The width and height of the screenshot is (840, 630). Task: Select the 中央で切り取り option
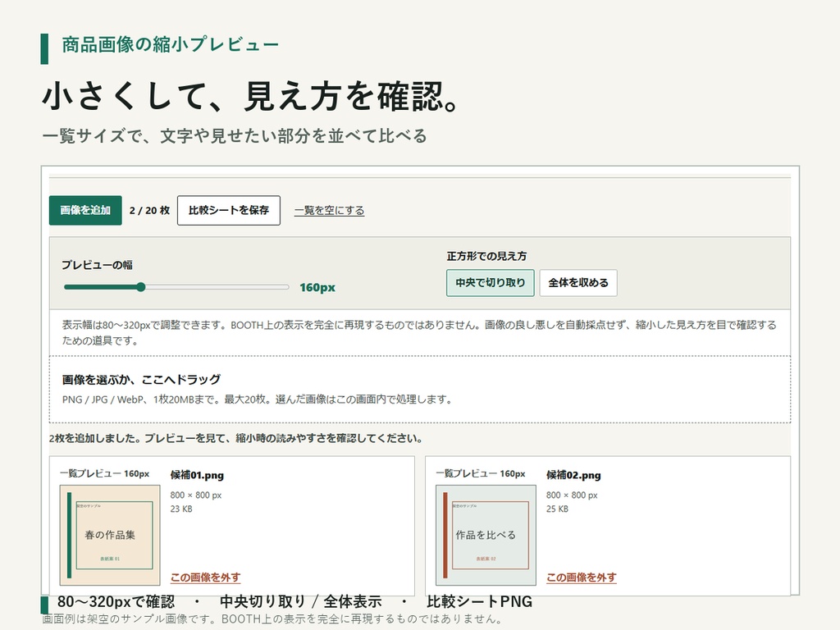(491, 283)
